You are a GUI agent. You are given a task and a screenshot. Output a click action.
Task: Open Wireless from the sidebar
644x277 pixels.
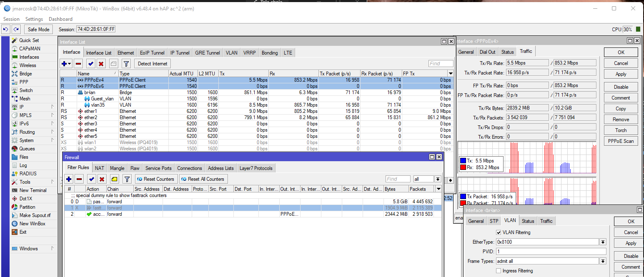(28, 65)
